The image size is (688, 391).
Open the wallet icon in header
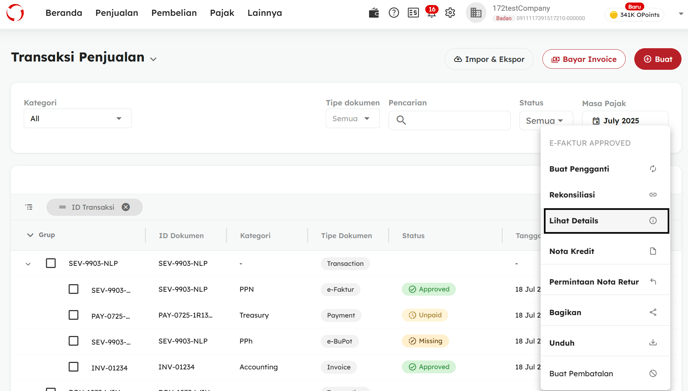point(374,13)
